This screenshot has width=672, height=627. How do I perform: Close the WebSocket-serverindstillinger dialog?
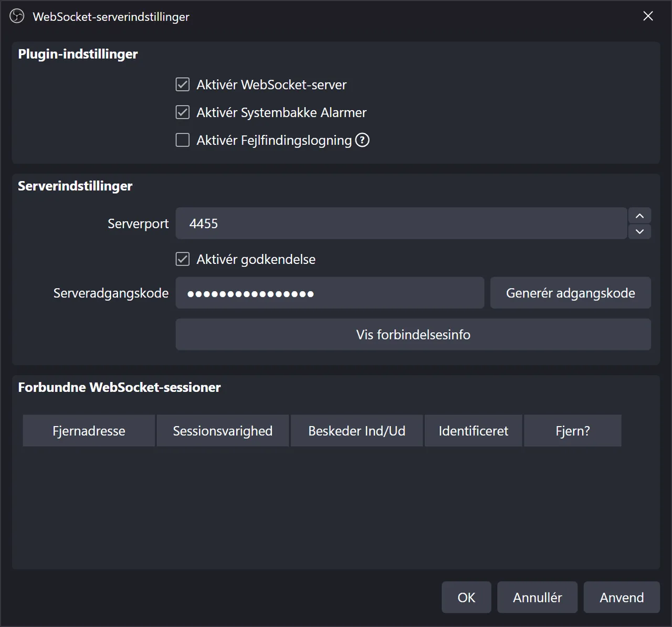click(648, 16)
